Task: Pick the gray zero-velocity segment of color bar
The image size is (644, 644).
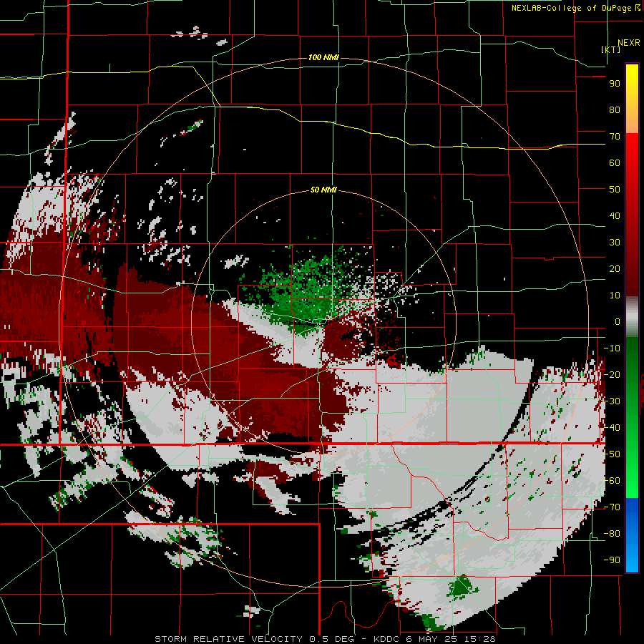Action: pyautogui.click(x=632, y=316)
